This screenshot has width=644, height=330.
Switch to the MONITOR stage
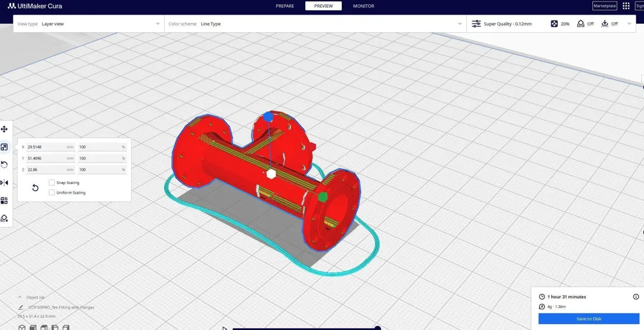point(363,6)
